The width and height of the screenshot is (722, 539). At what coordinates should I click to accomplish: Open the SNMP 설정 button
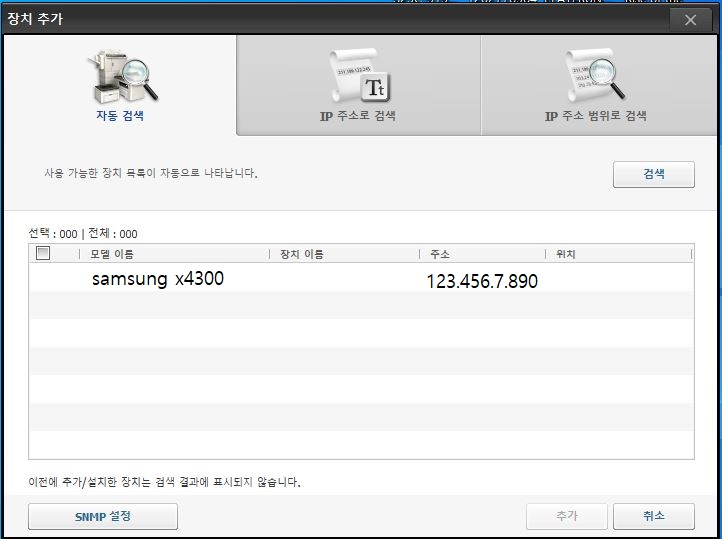coord(103,516)
